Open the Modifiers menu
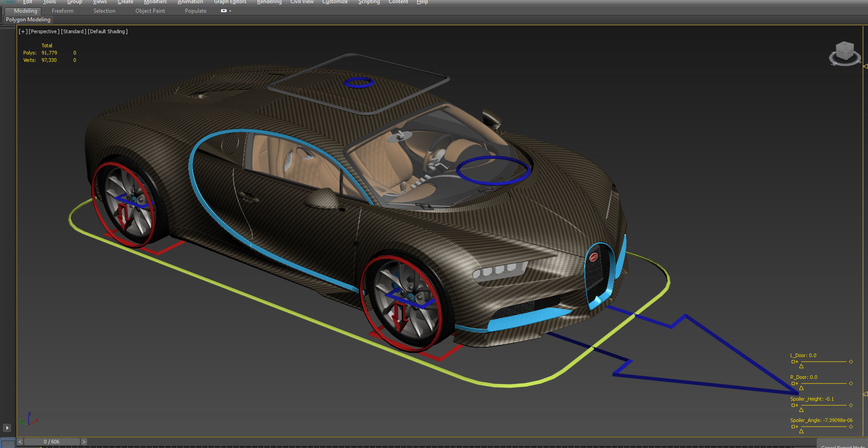The width and height of the screenshot is (868, 448). click(155, 2)
